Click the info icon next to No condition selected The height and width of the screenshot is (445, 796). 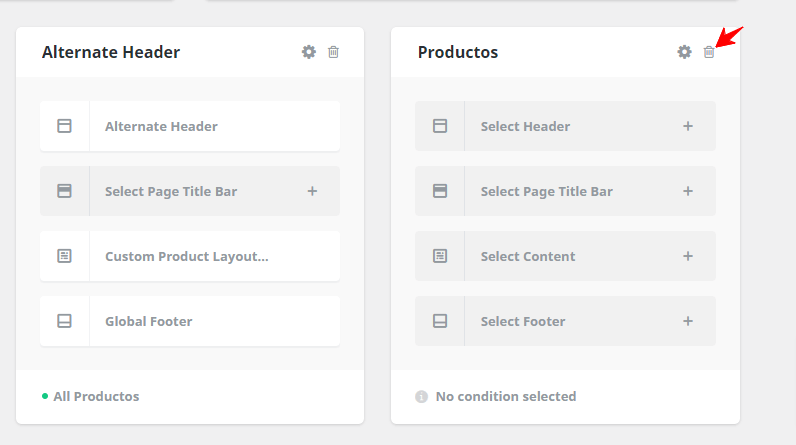pyautogui.click(x=421, y=396)
